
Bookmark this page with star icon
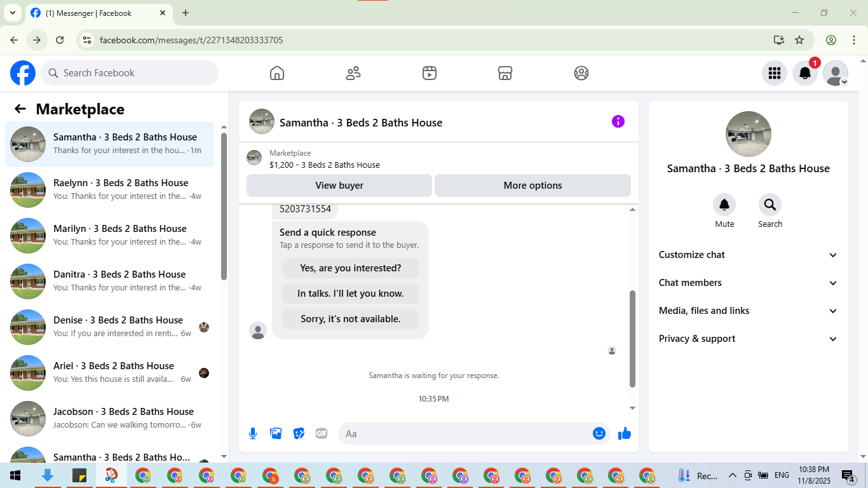(x=799, y=40)
